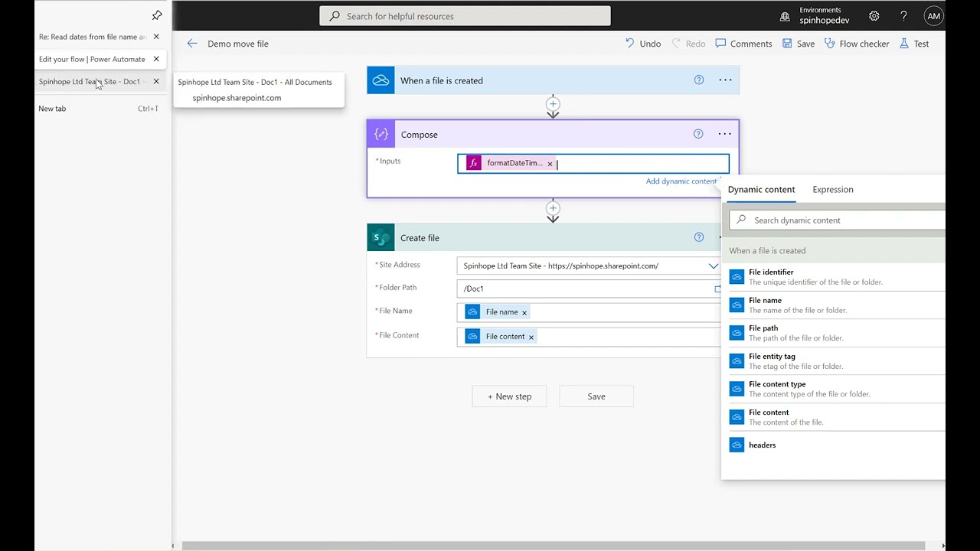Image resolution: width=980 pixels, height=551 pixels.
Task: Insert a step above the Compose action
Action: pyautogui.click(x=553, y=104)
